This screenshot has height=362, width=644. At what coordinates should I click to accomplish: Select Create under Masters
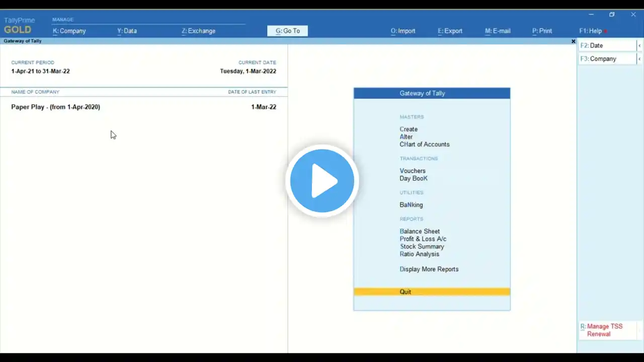point(409,129)
